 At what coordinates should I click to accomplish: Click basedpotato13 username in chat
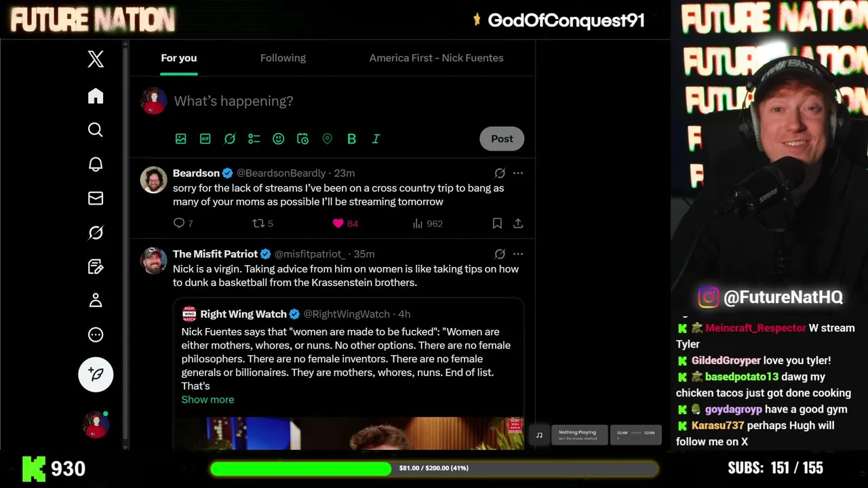pos(742,377)
